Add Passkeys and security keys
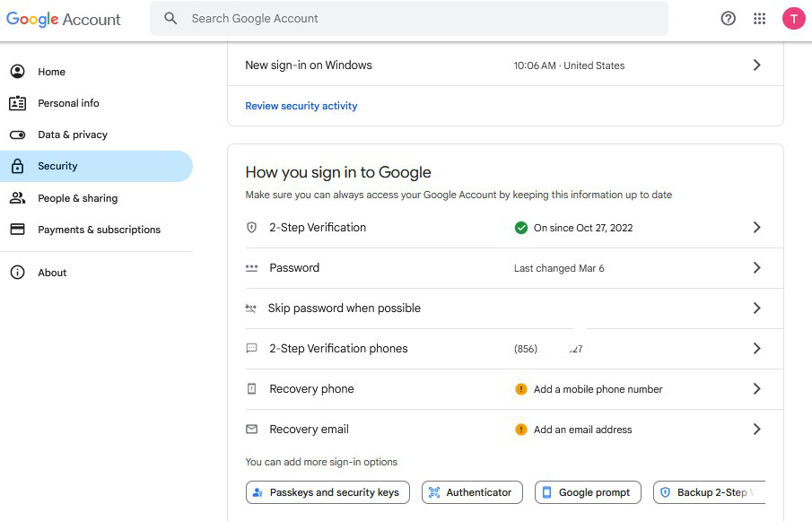Image resolution: width=812 pixels, height=521 pixels. point(327,492)
